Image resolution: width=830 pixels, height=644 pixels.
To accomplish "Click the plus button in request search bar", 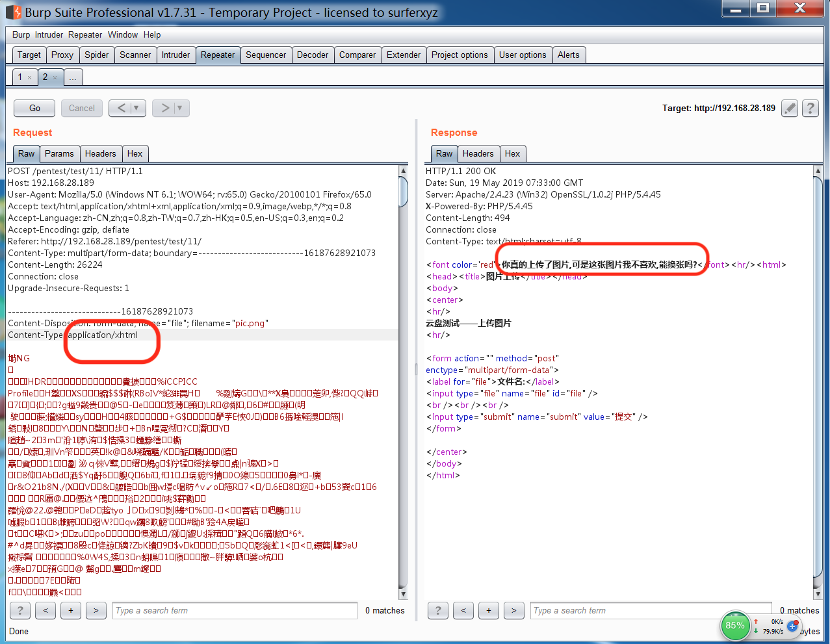I will [71, 610].
